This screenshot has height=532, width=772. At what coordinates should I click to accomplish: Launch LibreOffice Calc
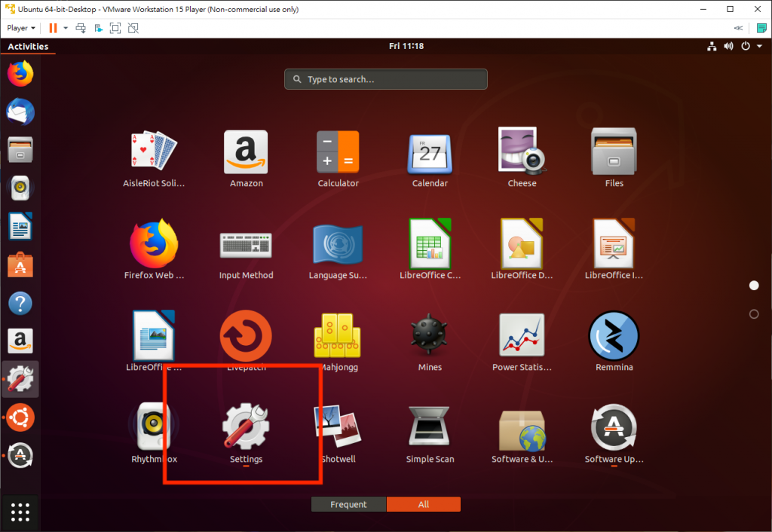coord(430,250)
